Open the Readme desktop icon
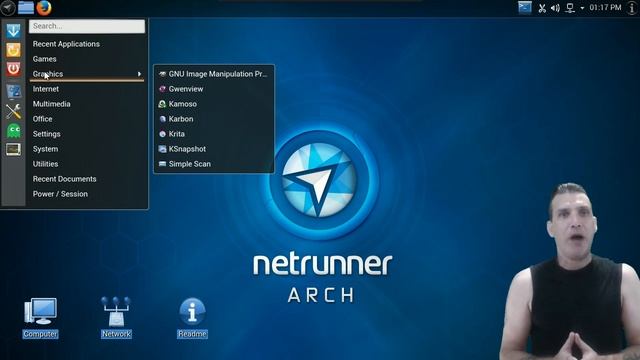Screen dimensions: 640x360 point(192,312)
